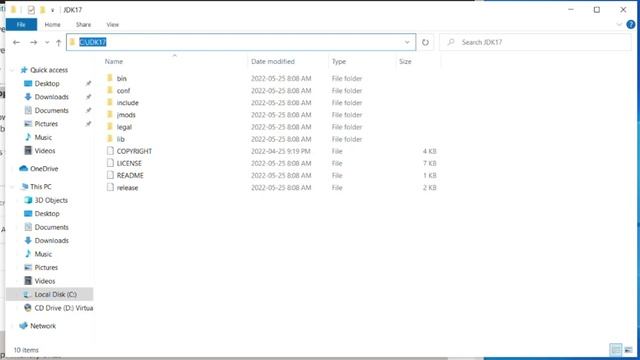Select the bin folder icon
The height and width of the screenshot is (360, 640).
coord(110,78)
